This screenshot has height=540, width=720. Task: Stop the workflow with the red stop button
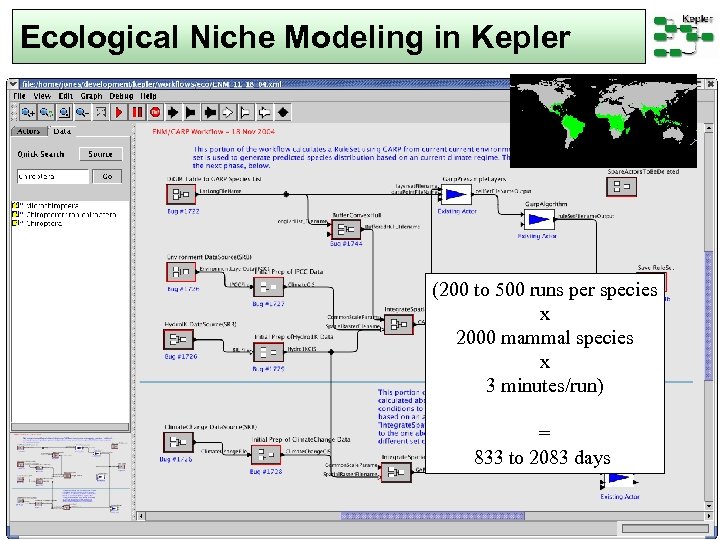(155, 112)
